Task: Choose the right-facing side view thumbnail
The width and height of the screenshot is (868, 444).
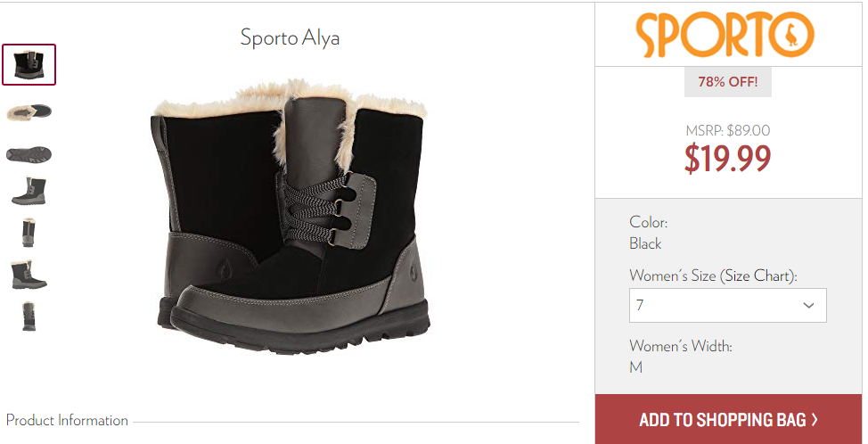Action: tap(29, 275)
